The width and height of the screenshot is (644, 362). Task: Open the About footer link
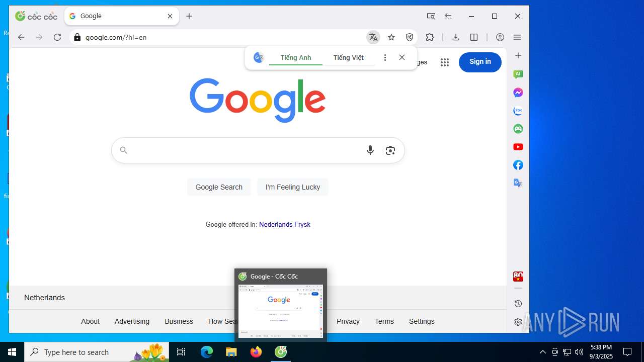(91, 321)
